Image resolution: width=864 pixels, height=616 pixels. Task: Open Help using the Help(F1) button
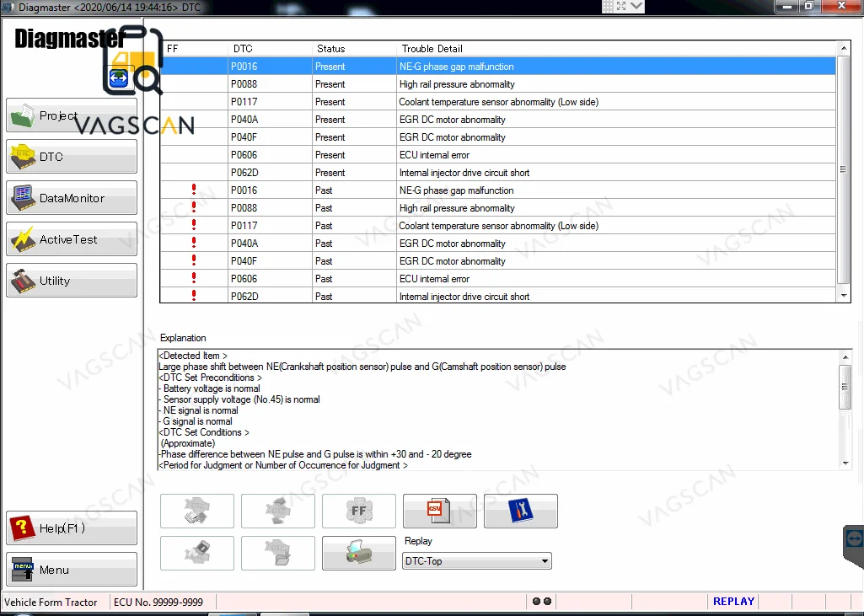(x=71, y=528)
